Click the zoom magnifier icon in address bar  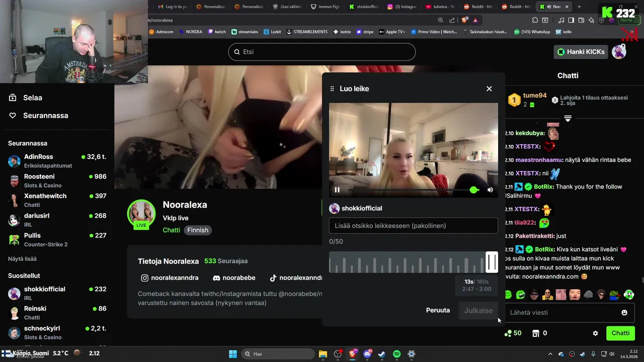[x=441, y=20]
